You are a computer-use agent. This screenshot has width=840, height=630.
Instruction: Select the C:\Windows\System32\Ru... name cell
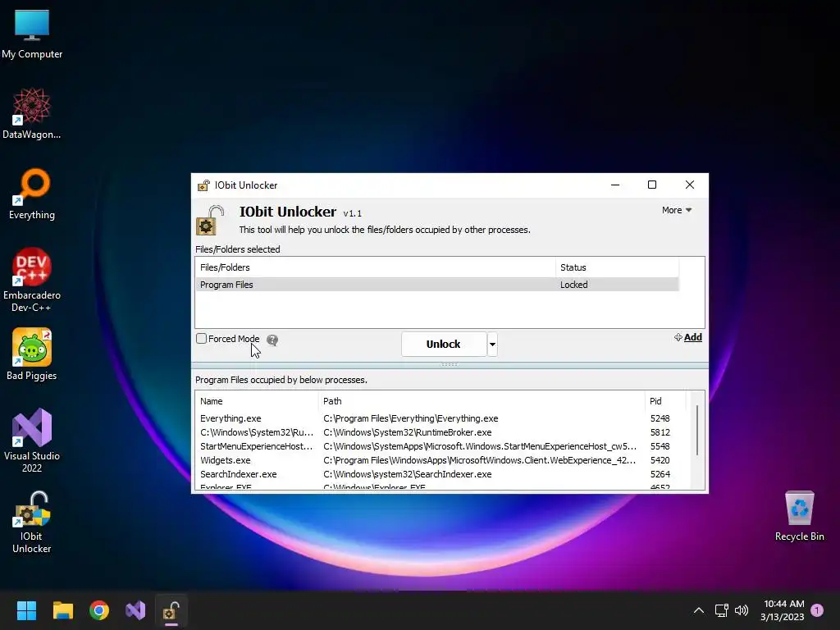click(257, 432)
